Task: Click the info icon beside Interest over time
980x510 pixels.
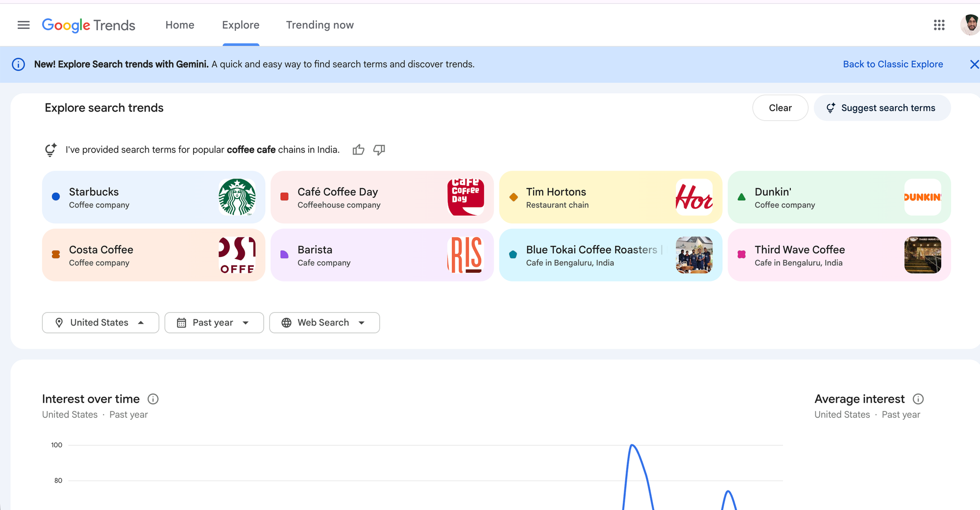Action: [x=153, y=399]
